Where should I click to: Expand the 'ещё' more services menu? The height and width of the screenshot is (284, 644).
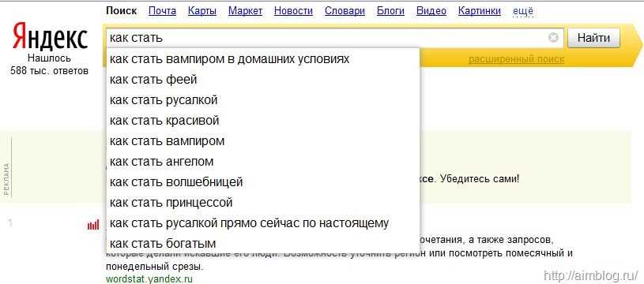[x=523, y=11]
